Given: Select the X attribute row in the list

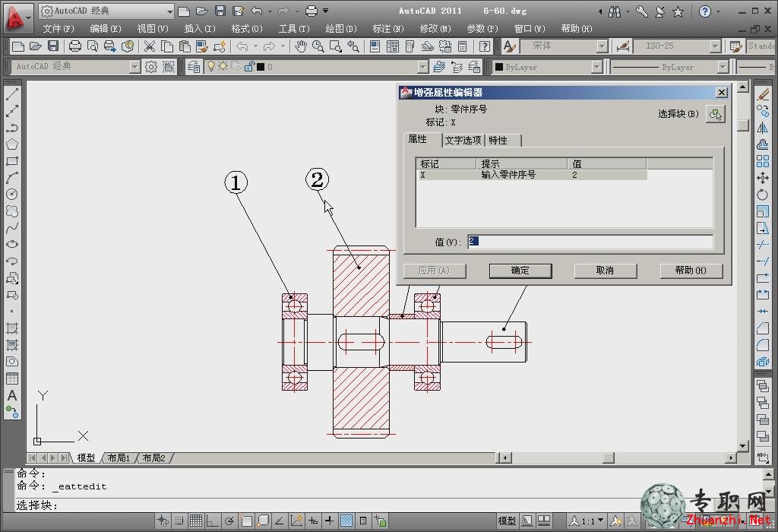Looking at the screenshot, I should point(531,176).
